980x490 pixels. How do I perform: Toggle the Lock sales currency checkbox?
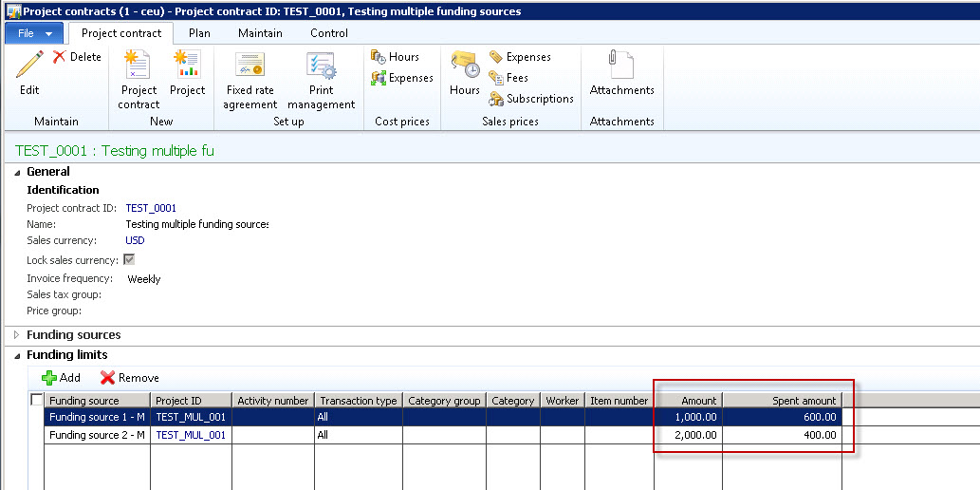[128, 260]
